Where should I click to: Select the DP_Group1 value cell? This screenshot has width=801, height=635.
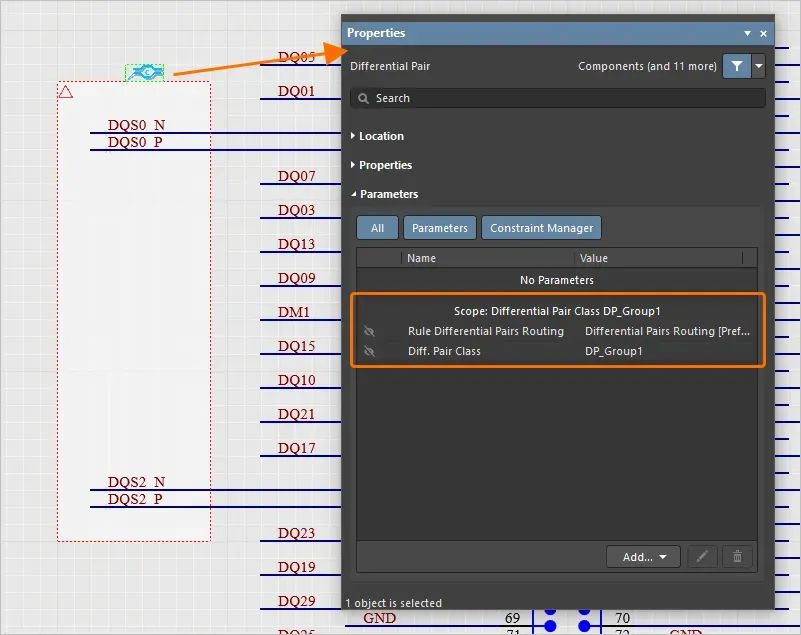614,351
